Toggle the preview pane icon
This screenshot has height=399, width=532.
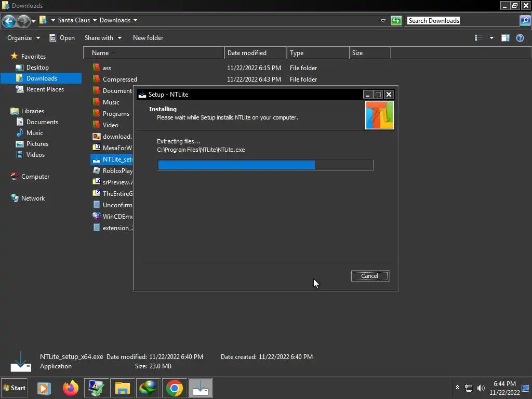point(505,38)
